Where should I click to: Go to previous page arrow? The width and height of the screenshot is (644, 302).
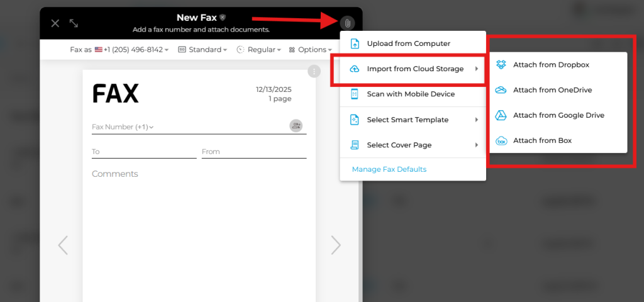[x=63, y=245]
